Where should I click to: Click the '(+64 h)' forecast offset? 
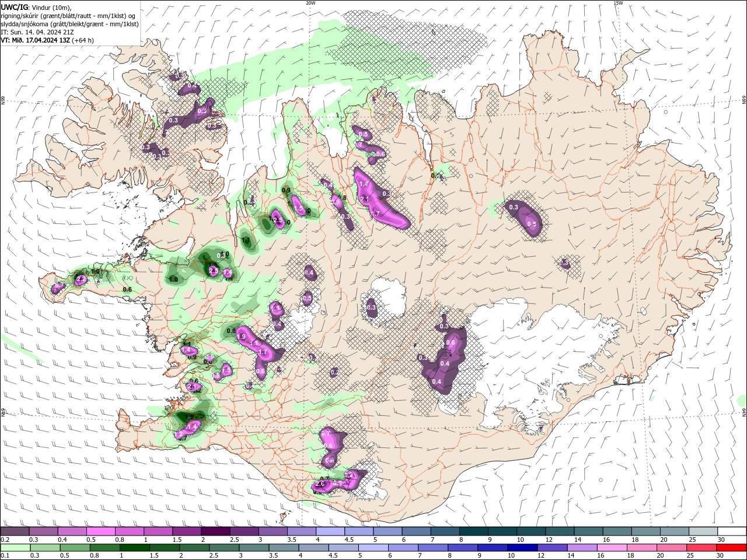tap(83, 40)
